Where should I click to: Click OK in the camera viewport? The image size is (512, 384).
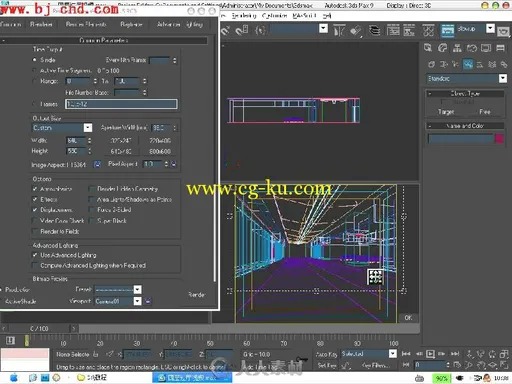click(x=408, y=318)
